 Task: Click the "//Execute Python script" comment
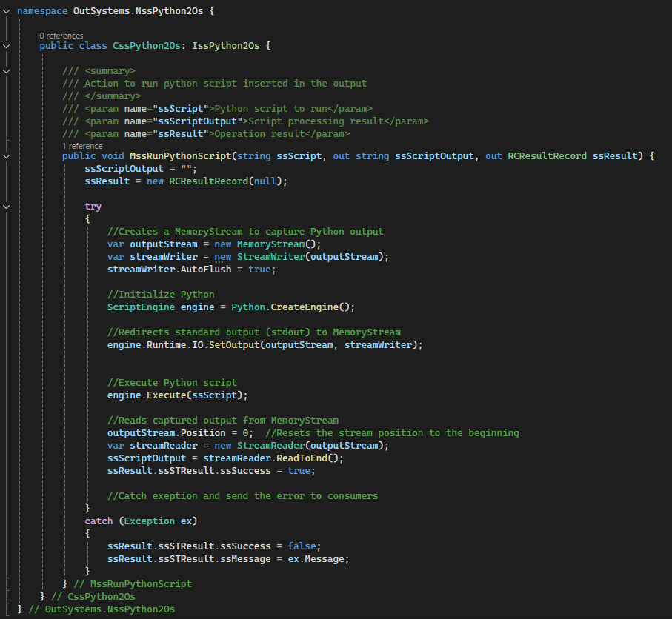(x=172, y=383)
